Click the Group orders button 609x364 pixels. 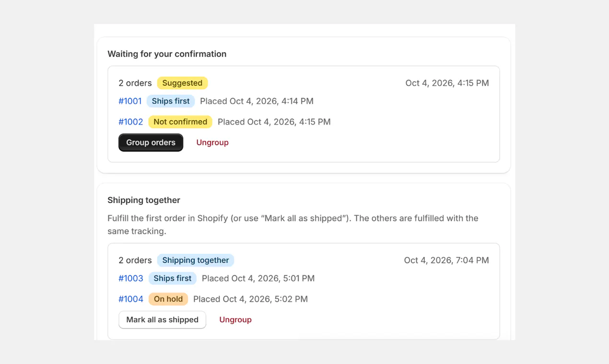click(151, 142)
